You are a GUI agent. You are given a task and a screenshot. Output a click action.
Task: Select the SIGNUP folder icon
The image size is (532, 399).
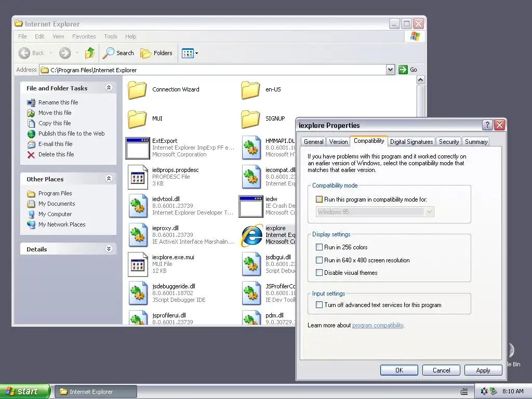[x=250, y=119]
